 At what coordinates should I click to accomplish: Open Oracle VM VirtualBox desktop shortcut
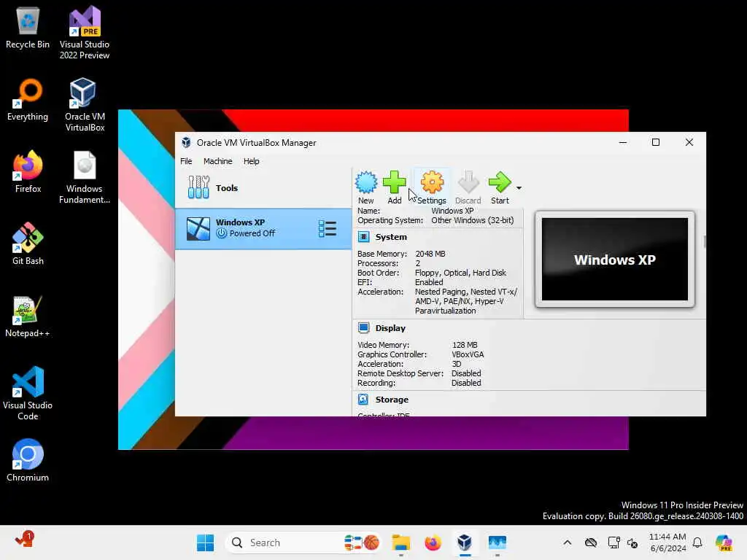pos(85,105)
